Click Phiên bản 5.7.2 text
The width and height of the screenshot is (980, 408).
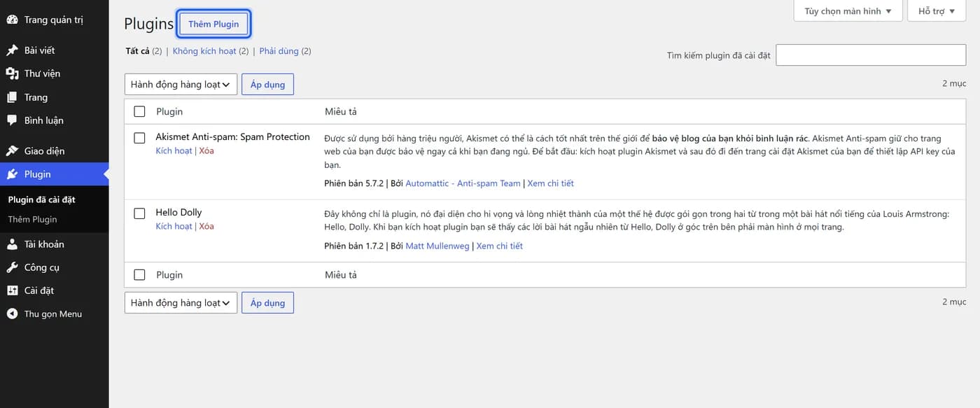coord(354,183)
